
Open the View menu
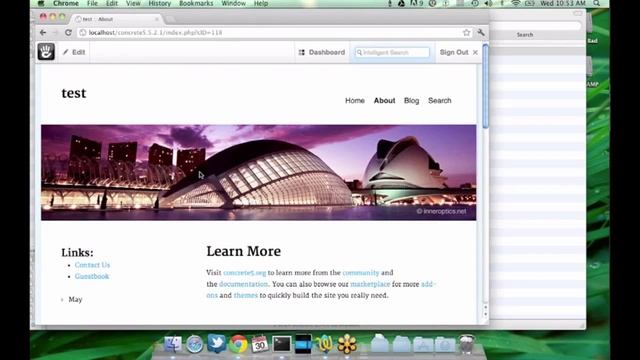click(133, 3)
